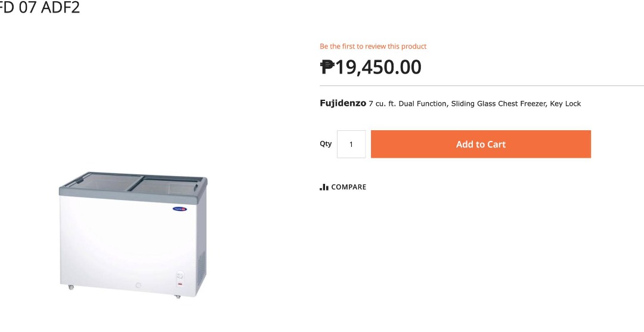Click the key lock on the freezer front
Screen dimensions: 644x332
coord(138,285)
